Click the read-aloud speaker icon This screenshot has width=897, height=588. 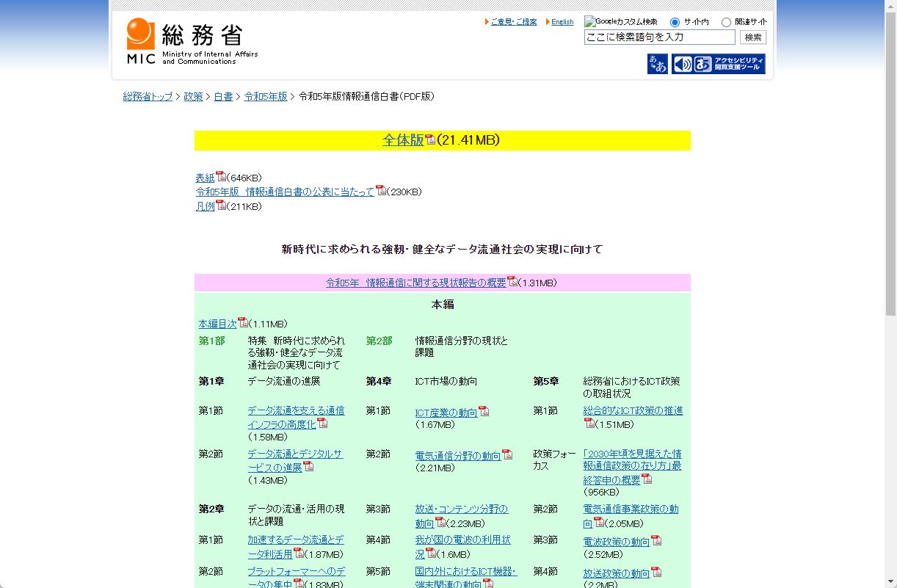(683, 65)
